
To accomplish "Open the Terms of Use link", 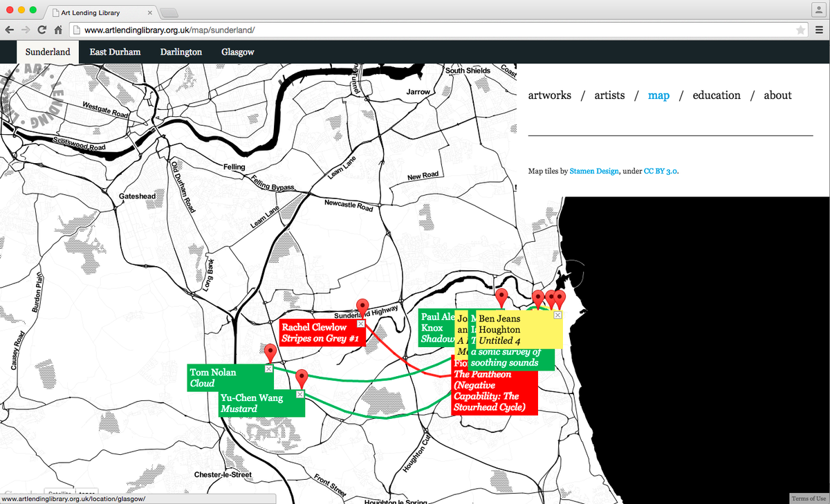I will (x=809, y=498).
